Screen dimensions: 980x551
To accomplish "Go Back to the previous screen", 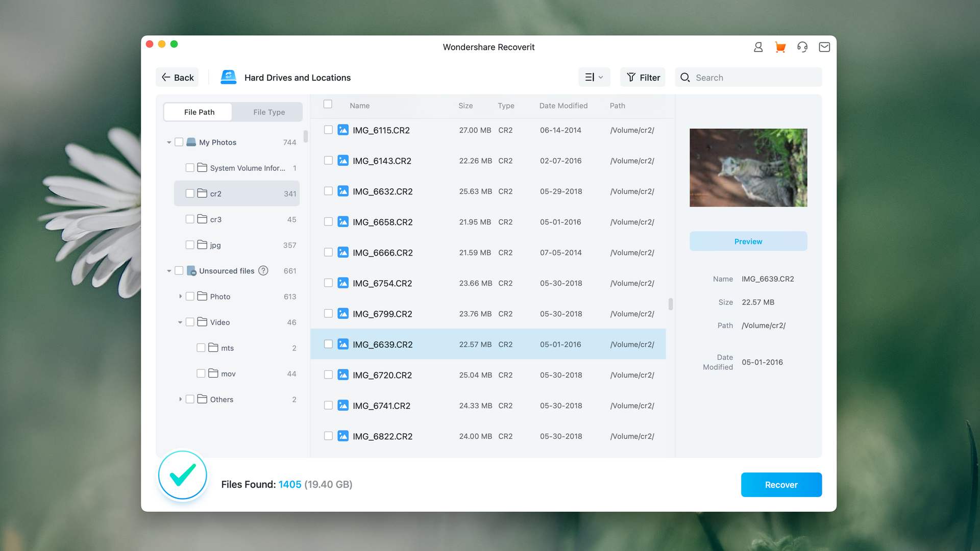I will pyautogui.click(x=178, y=77).
